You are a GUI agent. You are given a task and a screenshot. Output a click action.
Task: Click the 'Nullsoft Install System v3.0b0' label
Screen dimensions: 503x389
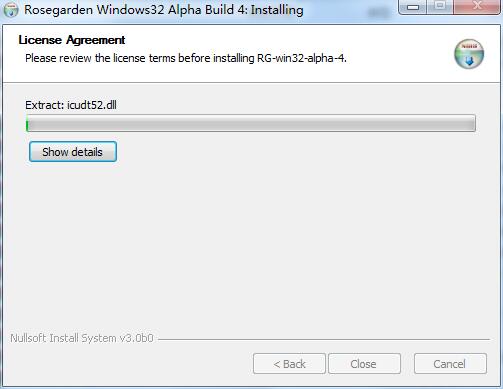pos(82,338)
